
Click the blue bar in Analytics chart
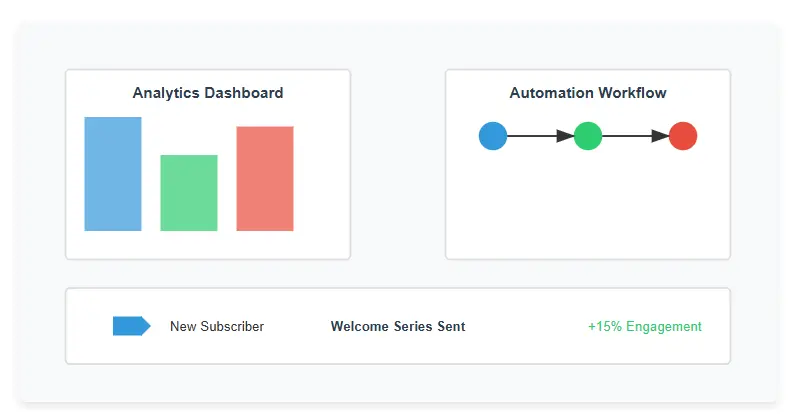coord(113,174)
